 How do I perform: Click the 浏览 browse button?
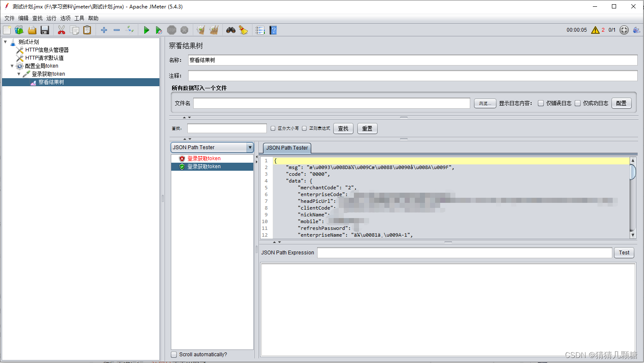pos(485,103)
